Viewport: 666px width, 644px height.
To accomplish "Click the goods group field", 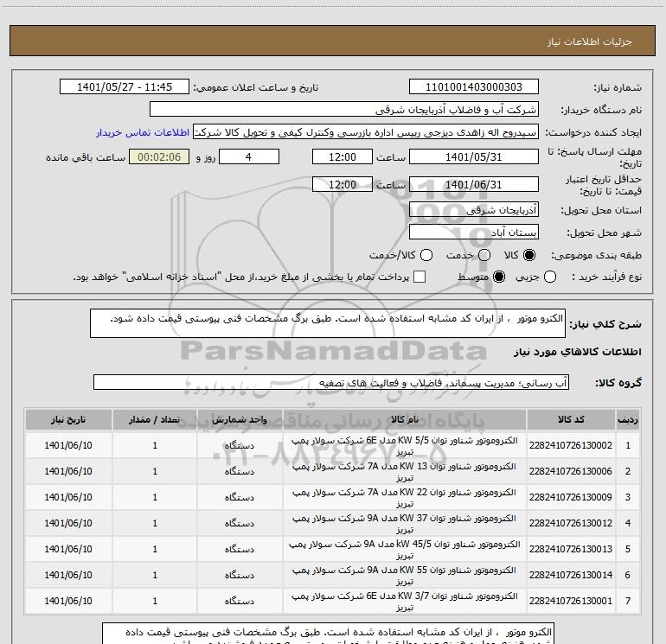I will tap(331, 382).
